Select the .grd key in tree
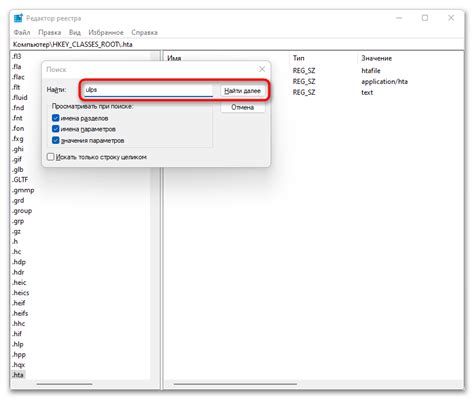 coord(18,200)
